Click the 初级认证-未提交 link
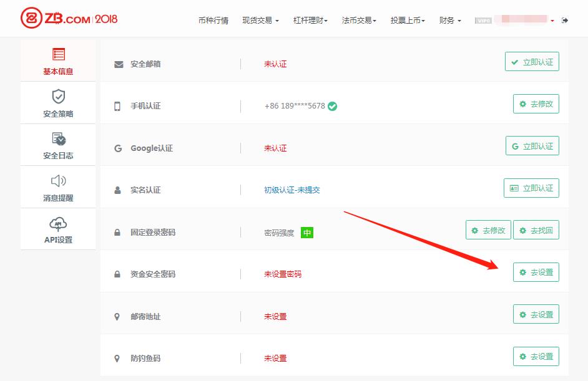 [x=292, y=190]
